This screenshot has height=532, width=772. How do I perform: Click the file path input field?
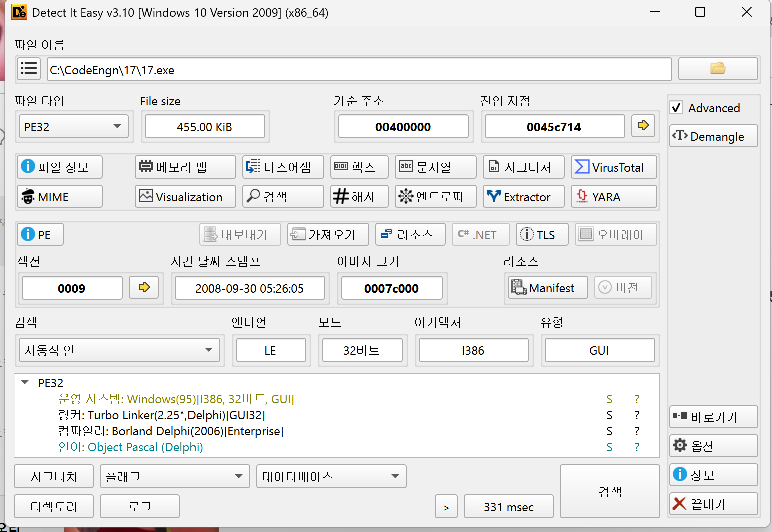coord(359,69)
